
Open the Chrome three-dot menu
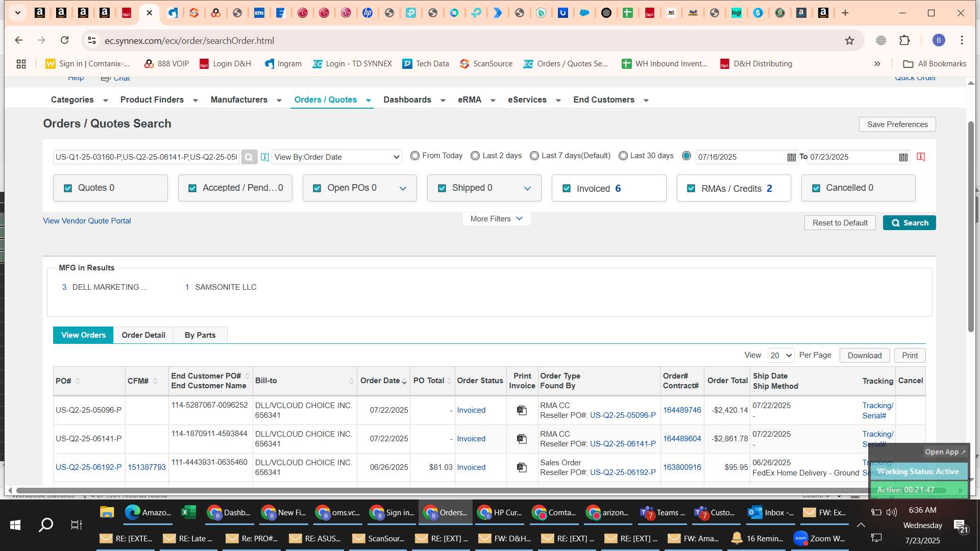tap(962, 40)
